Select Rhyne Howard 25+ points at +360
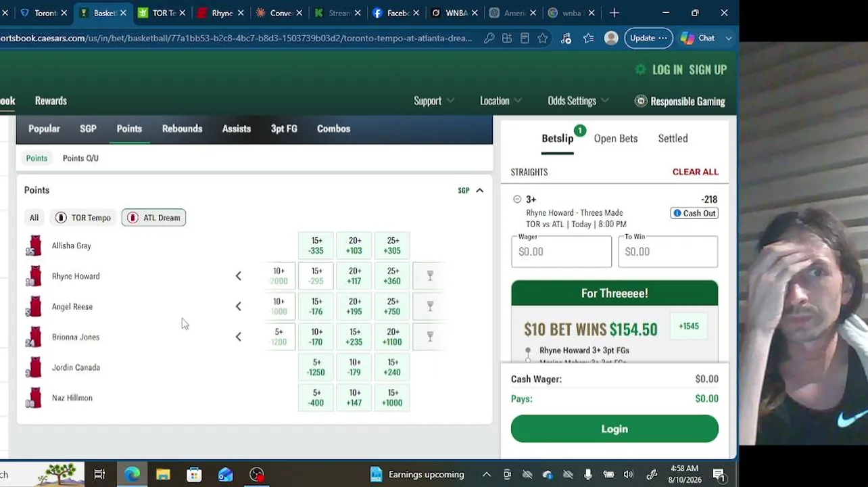The width and height of the screenshot is (868, 487). click(x=393, y=276)
